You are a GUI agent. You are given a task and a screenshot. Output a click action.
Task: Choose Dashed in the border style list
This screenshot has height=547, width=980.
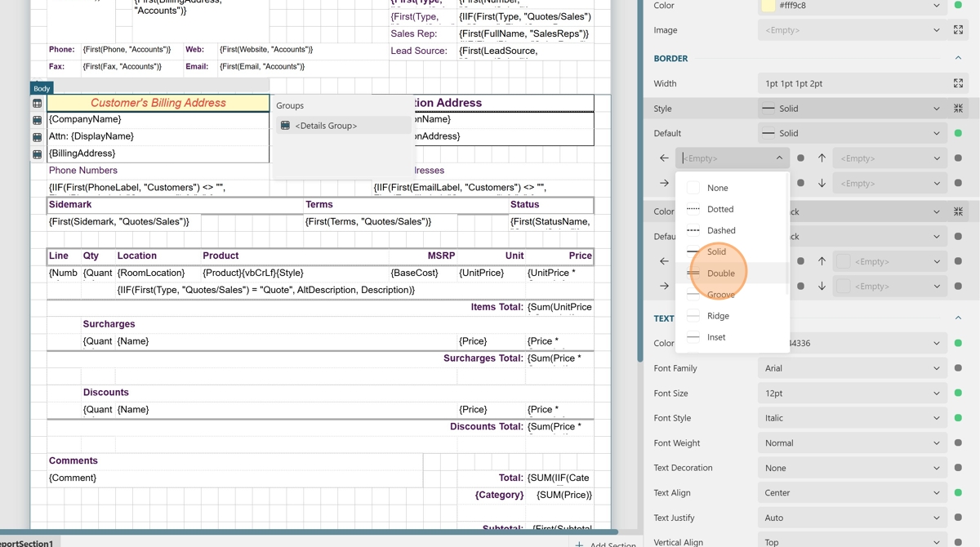coord(731,230)
